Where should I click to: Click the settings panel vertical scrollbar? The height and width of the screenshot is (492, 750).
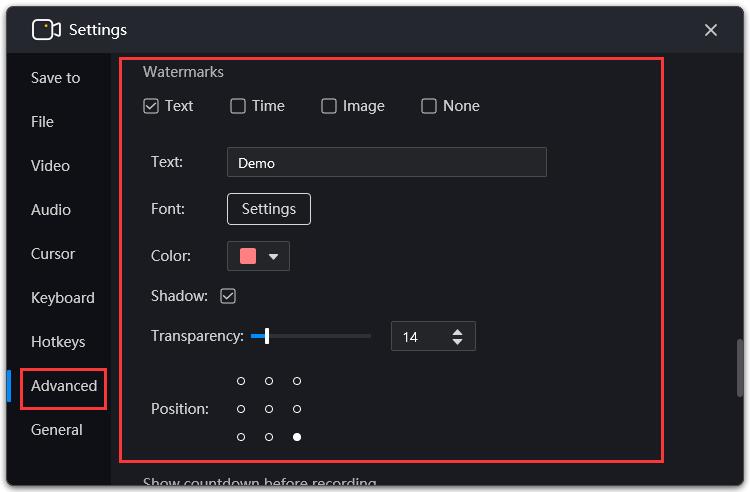(740, 368)
